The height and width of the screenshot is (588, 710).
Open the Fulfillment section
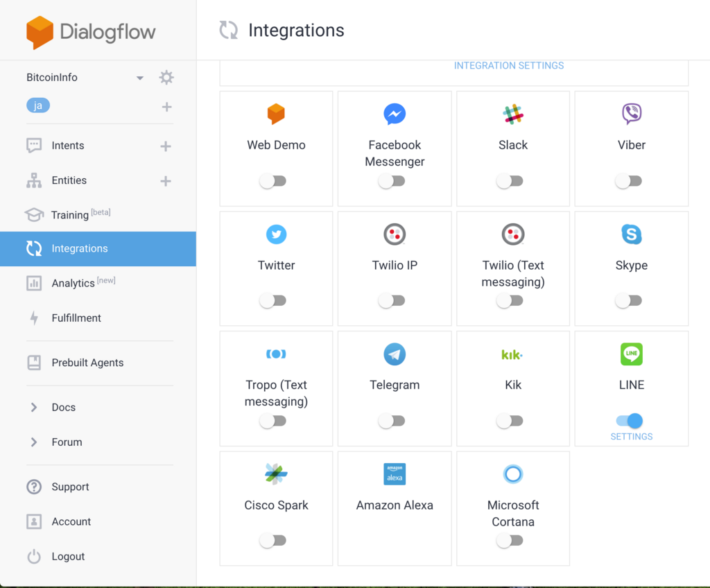click(x=76, y=318)
